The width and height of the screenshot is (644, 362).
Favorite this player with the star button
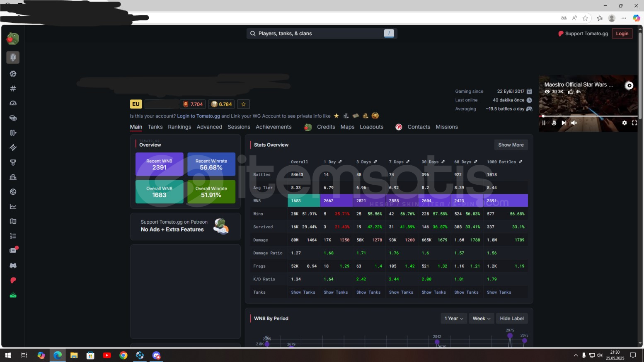click(x=244, y=104)
